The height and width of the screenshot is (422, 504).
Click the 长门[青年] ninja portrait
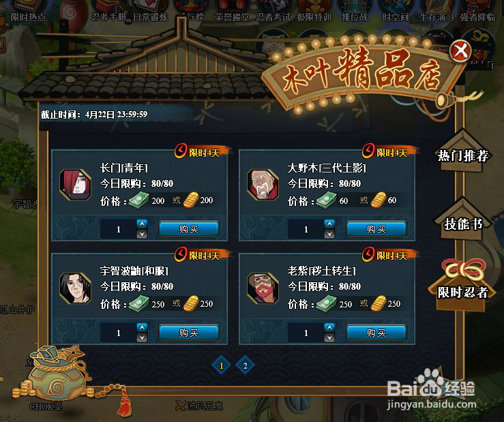point(76,185)
